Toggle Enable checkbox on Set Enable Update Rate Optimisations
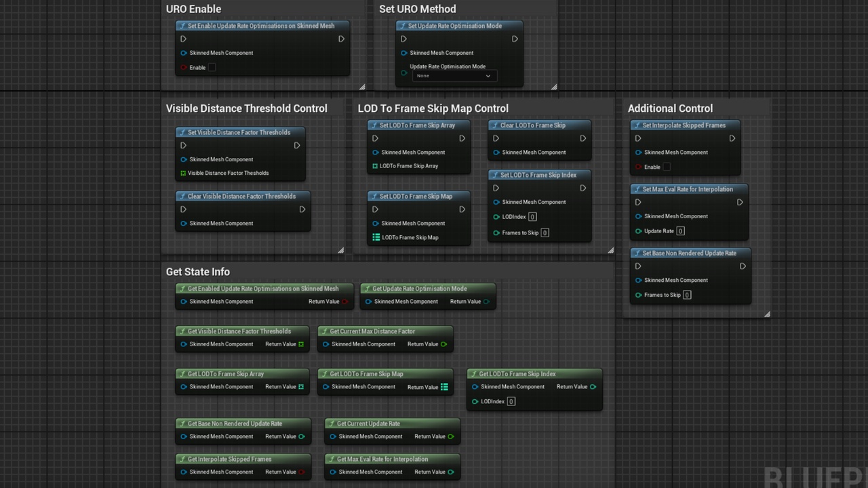Viewport: 868px width, 488px height. pyautogui.click(x=212, y=68)
